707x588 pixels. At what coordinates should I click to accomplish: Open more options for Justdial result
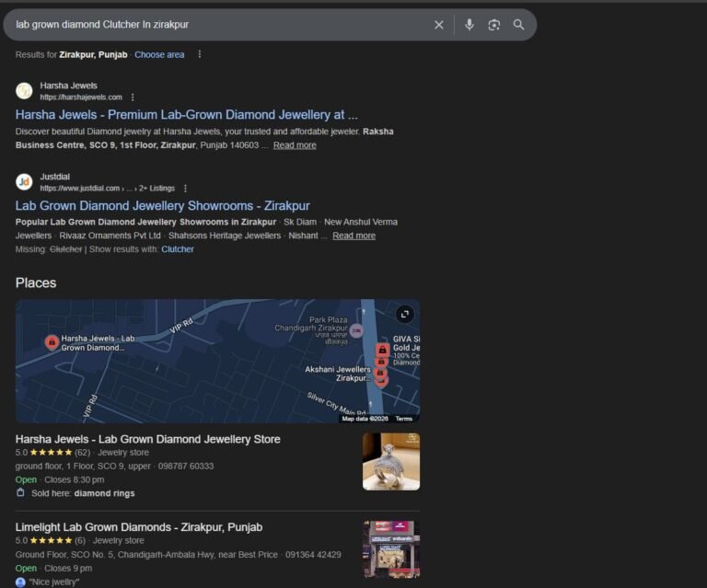coord(185,189)
